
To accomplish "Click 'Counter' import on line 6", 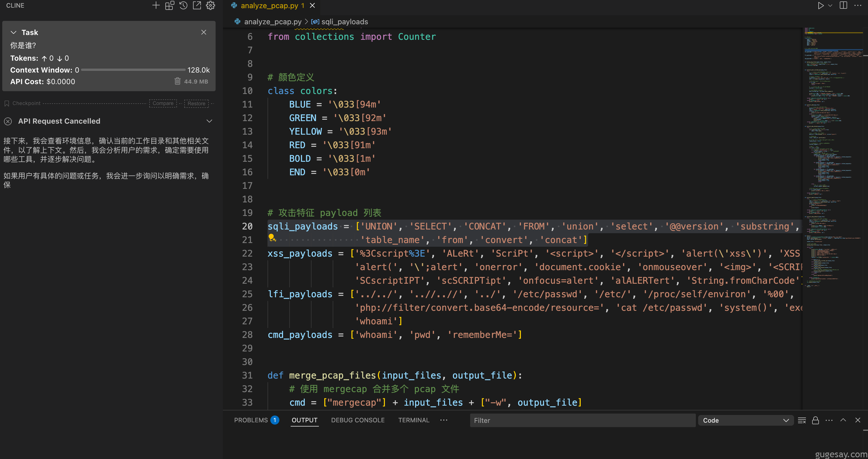I will click(417, 36).
